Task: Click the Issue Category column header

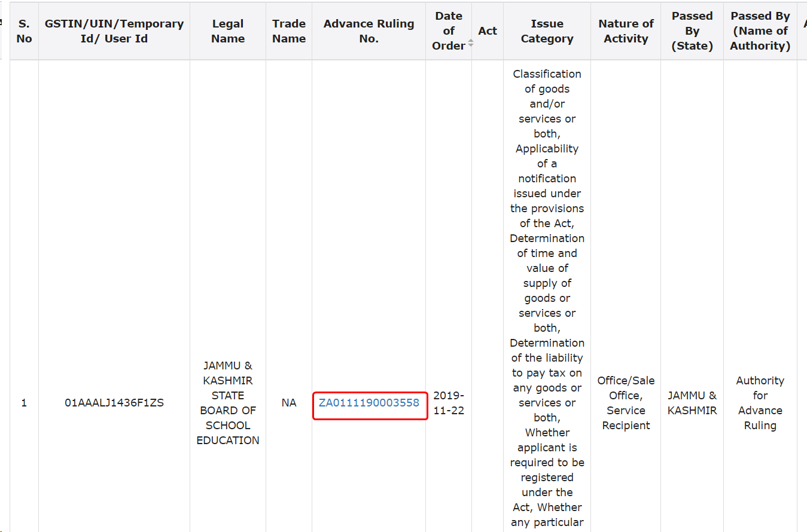Action: [x=547, y=31]
